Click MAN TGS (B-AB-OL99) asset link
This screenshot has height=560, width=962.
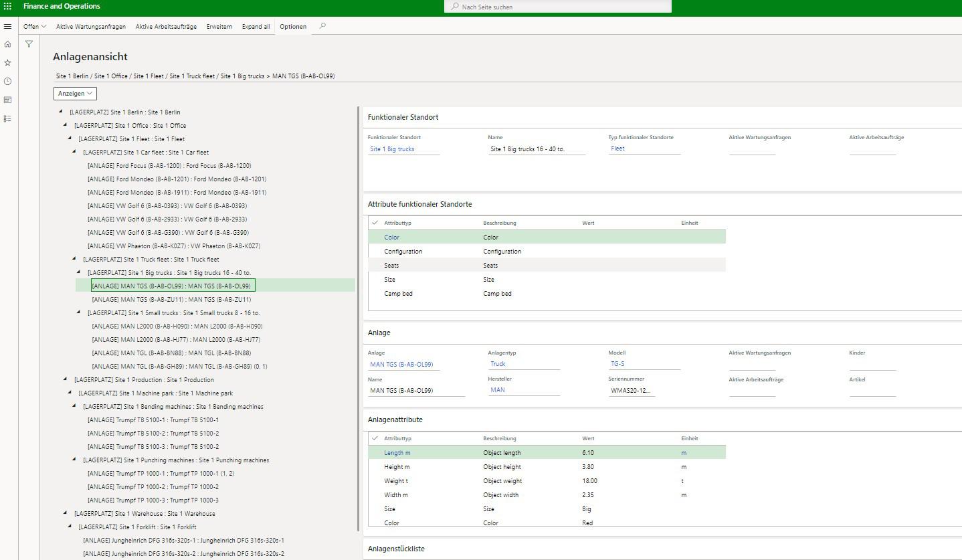(403, 363)
